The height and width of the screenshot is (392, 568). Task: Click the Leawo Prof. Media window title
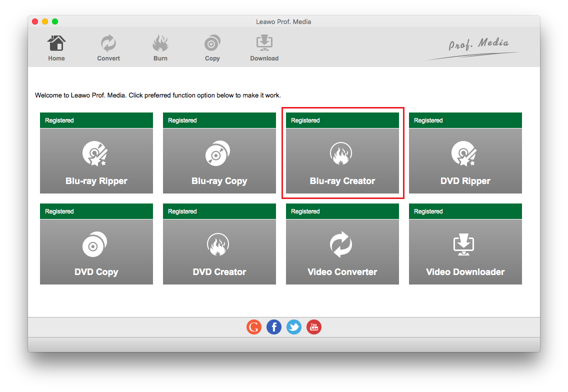click(283, 21)
